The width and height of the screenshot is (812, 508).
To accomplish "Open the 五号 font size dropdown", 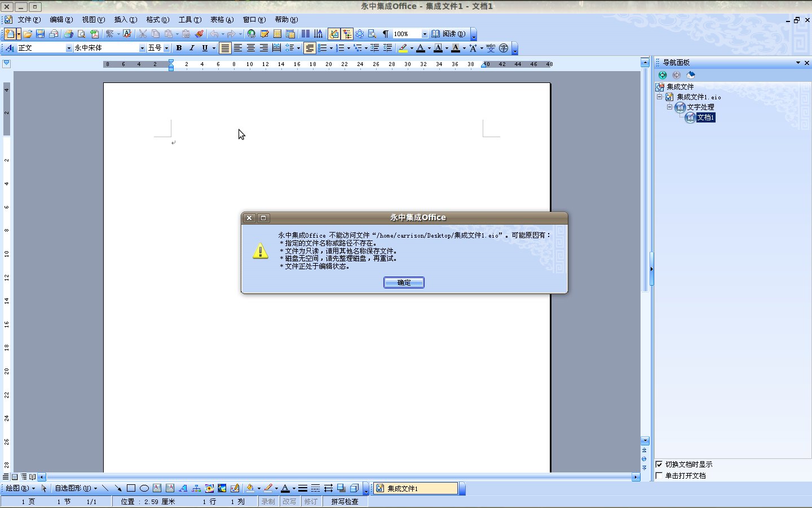I will click(166, 48).
